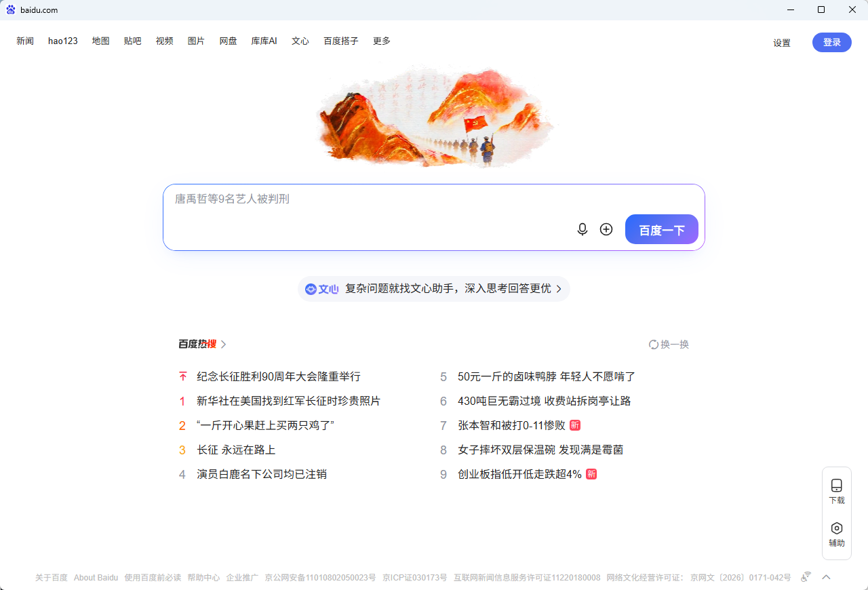Viewport: 868px width, 590px height.
Task: Click the 文心 logo icon in banner
Action: [x=311, y=289]
